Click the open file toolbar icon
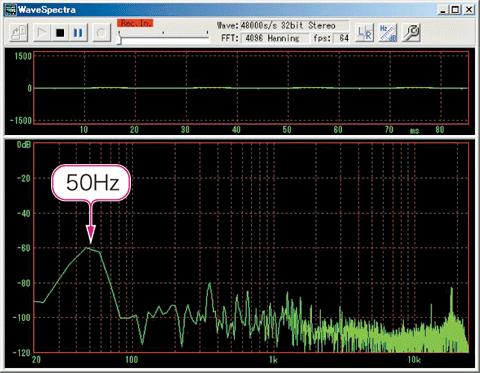Screen dimensions: 480x373 coord(19,32)
